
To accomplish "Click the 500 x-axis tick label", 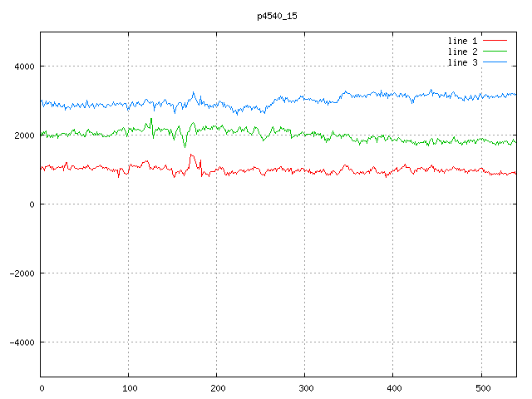I will 481,387.
